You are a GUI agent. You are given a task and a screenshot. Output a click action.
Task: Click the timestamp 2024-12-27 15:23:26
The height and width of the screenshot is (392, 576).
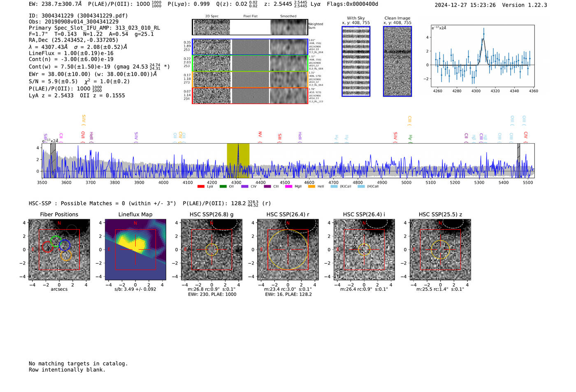(x=465, y=5)
